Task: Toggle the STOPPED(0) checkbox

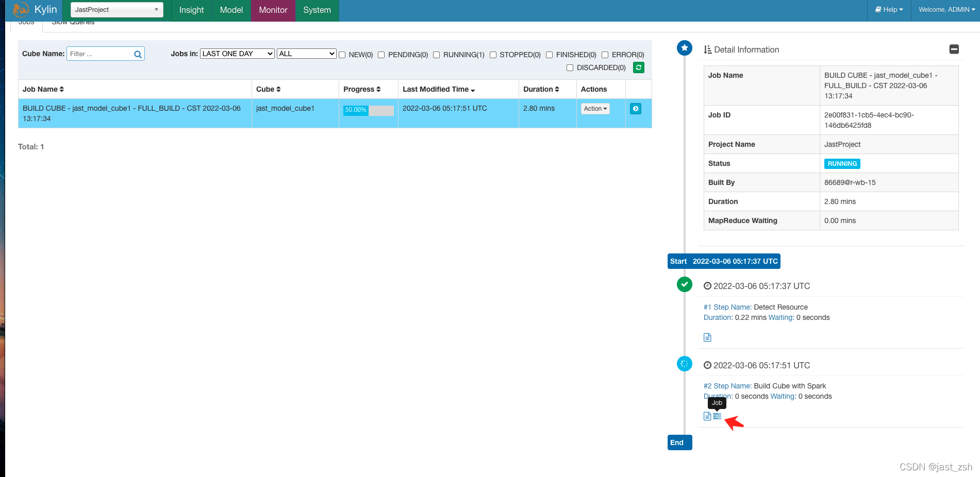Action: (x=493, y=55)
